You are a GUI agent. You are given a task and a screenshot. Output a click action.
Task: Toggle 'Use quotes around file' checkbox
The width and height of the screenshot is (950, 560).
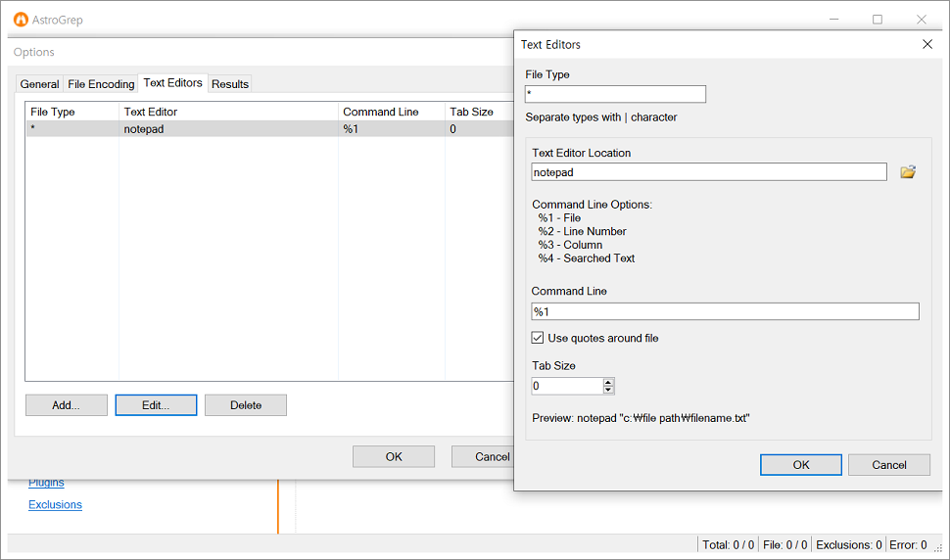[538, 338]
